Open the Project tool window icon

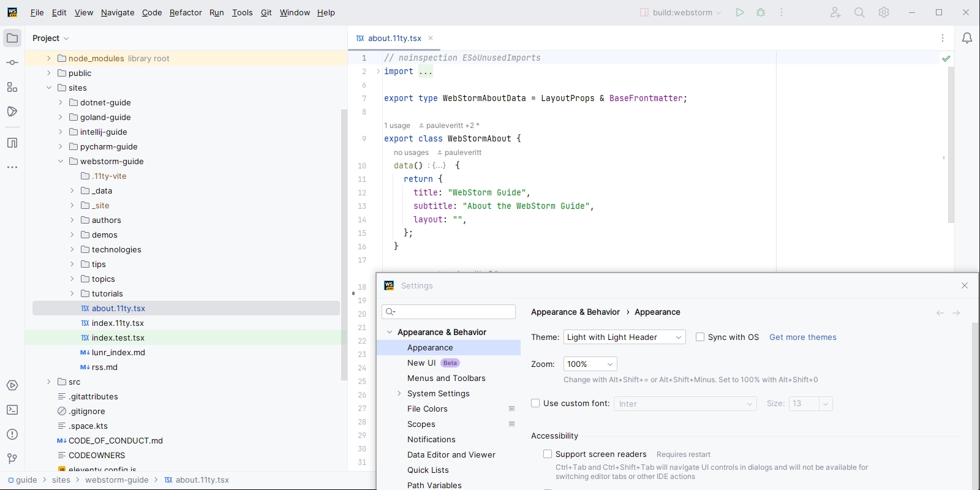(x=12, y=38)
